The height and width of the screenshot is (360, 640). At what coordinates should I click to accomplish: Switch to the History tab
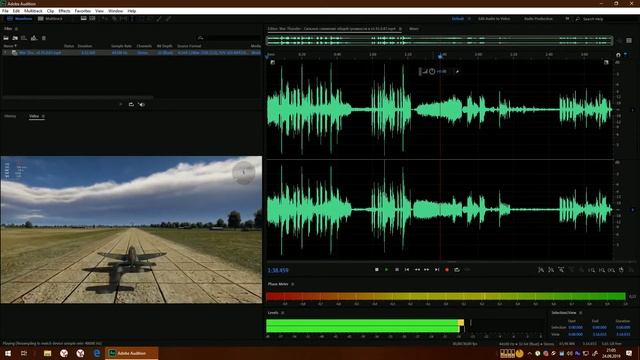point(10,116)
